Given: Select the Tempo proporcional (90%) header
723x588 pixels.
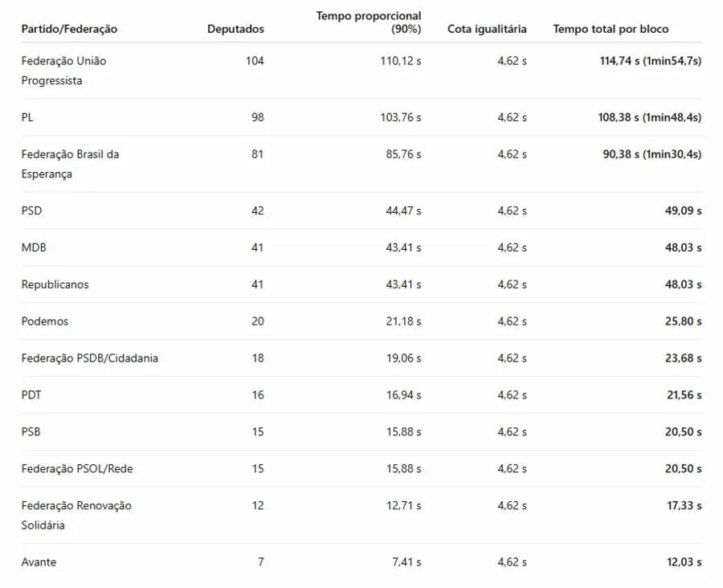Looking at the screenshot, I should [369, 22].
